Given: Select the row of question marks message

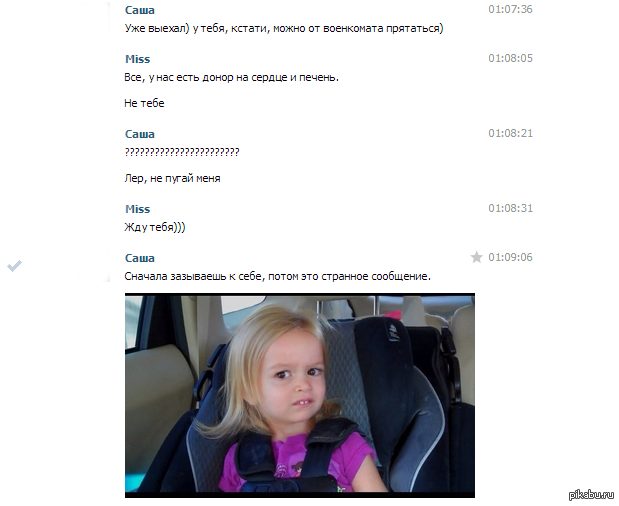Looking at the screenshot, I should pos(182,152).
